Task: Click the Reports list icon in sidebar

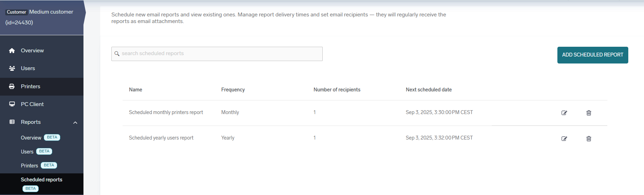Action: [12, 122]
